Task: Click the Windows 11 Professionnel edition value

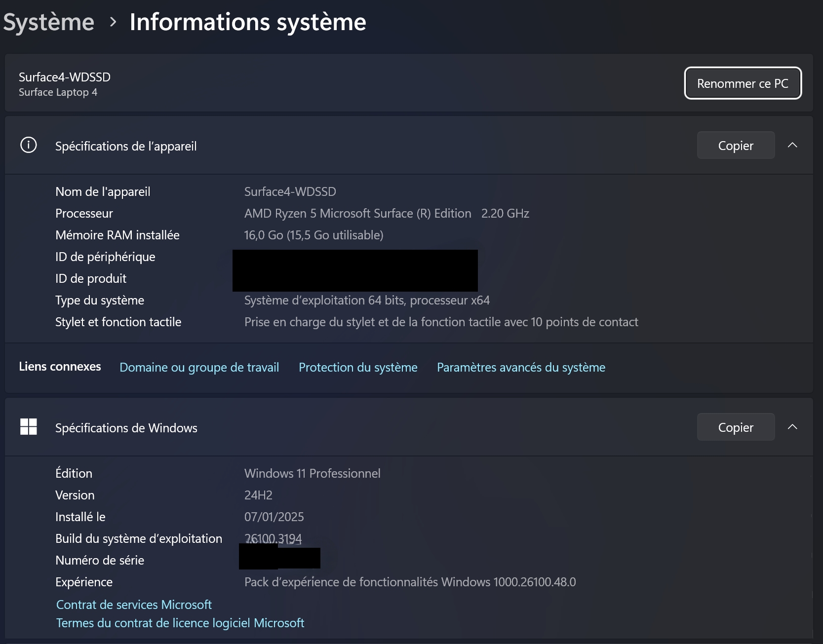Action: tap(312, 474)
